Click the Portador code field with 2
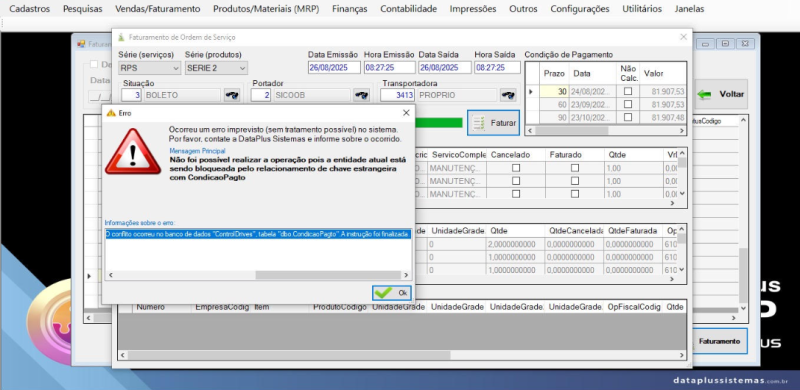The image size is (800, 390). (x=261, y=95)
